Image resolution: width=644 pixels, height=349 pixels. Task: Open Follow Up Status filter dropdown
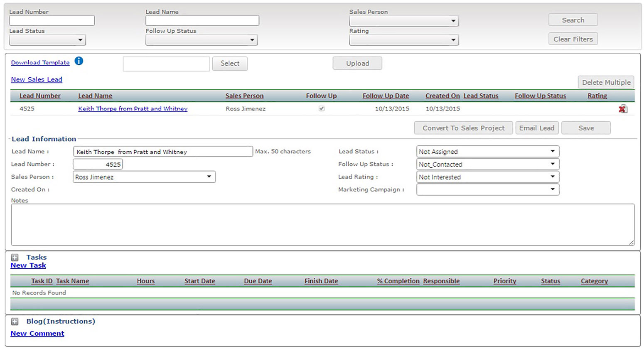point(201,40)
